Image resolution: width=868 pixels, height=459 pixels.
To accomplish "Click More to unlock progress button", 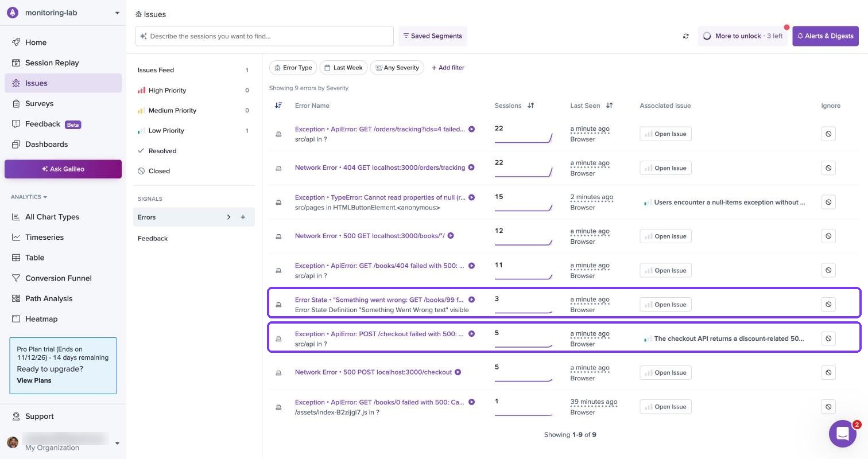I will [743, 36].
